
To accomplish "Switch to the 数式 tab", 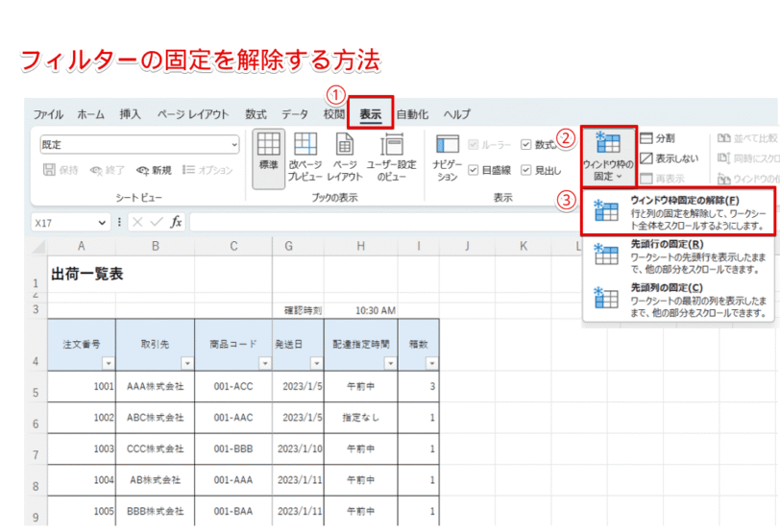I will click(x=256, y=114).
